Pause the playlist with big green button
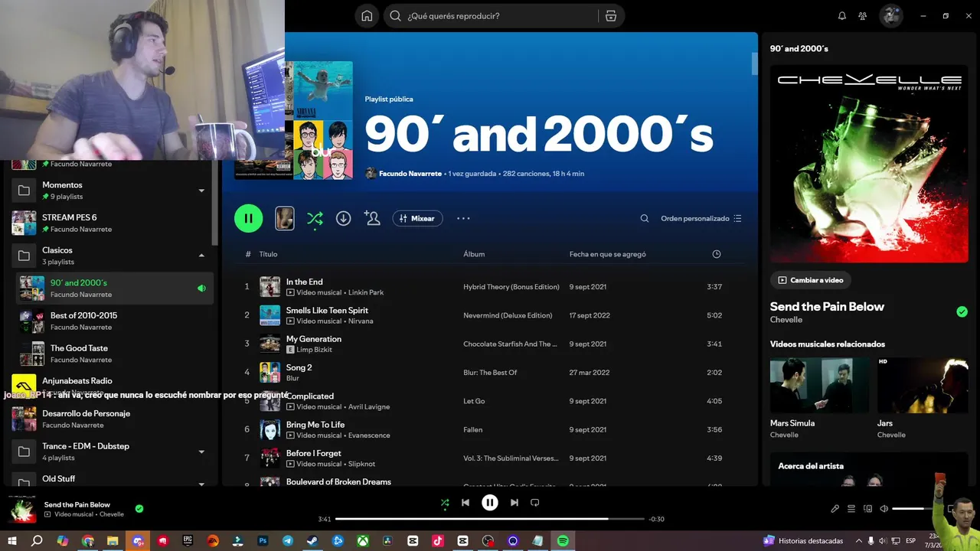The height and width of the screenshot is (551, 980). [248, 218]
